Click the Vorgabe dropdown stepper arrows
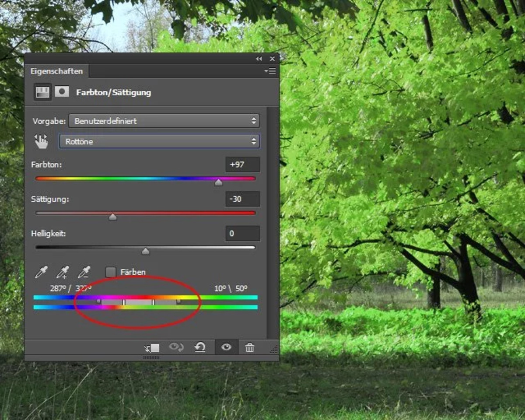The width and height of the screenshot is (525, 420). pos(254,121)
